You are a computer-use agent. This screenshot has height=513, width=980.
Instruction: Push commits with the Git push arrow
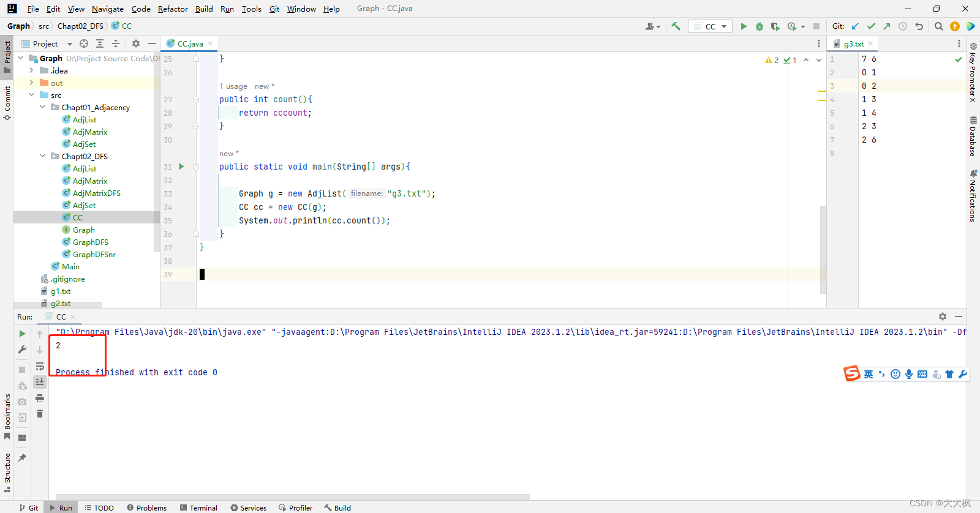coord(887,26)
